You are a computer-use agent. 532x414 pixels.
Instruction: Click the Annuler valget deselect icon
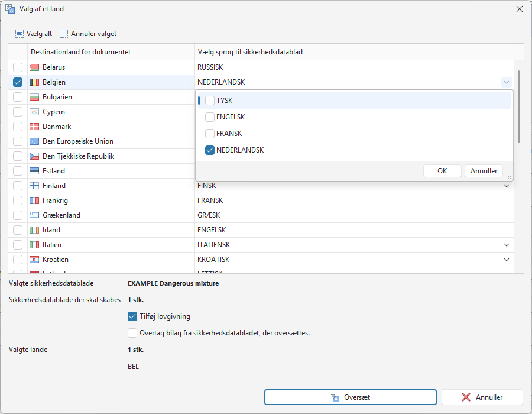(x=64, y=34)
